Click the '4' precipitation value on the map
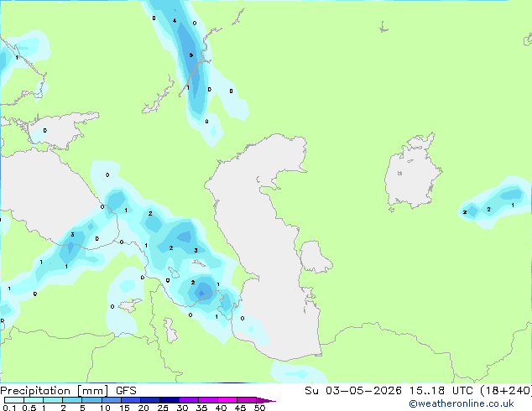 tap(174, 21)
